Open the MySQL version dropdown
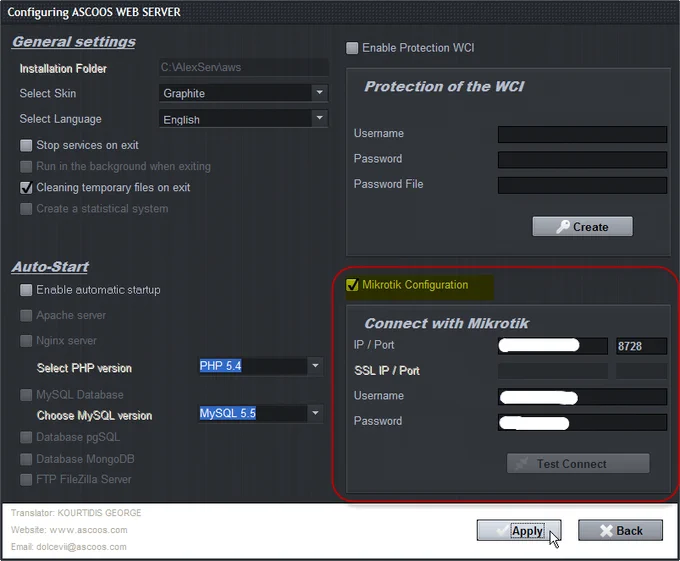The image size is (680, 561). click(261, 414)
